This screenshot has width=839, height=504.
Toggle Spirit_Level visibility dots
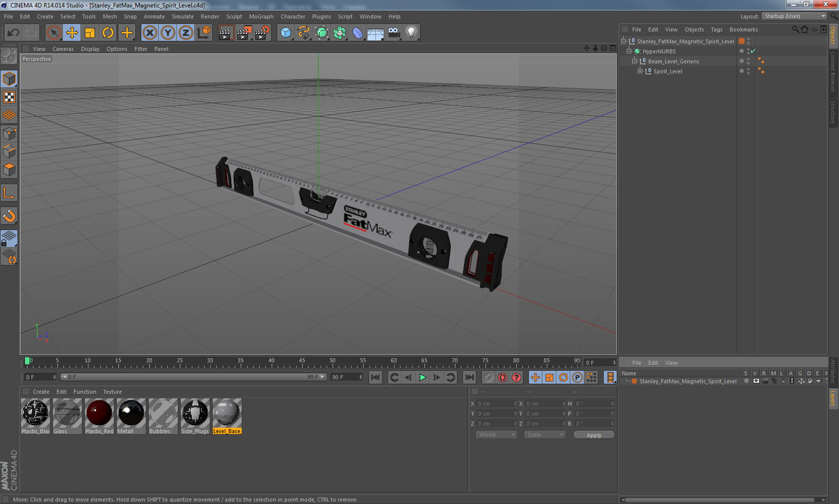pos(748,71)
